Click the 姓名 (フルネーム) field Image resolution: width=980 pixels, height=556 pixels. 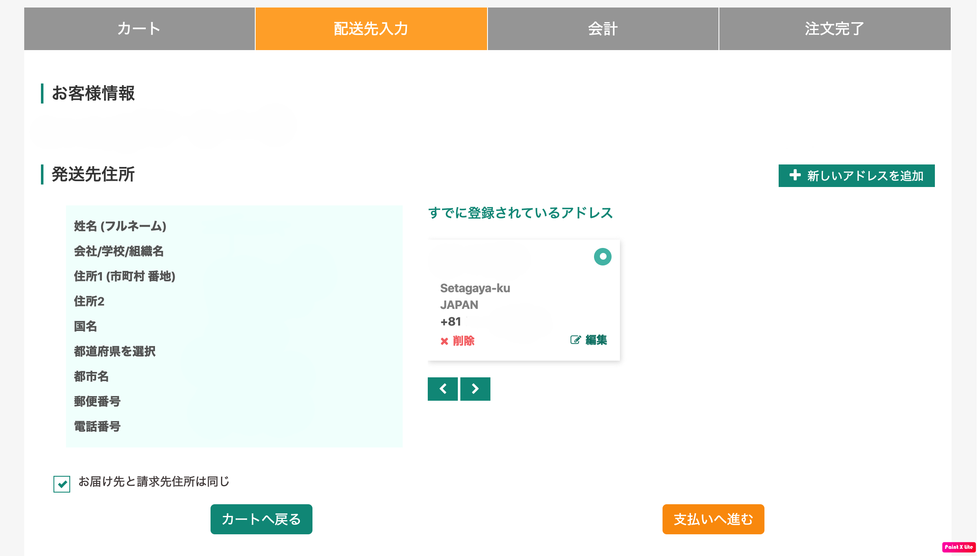[x=120, y=226]
